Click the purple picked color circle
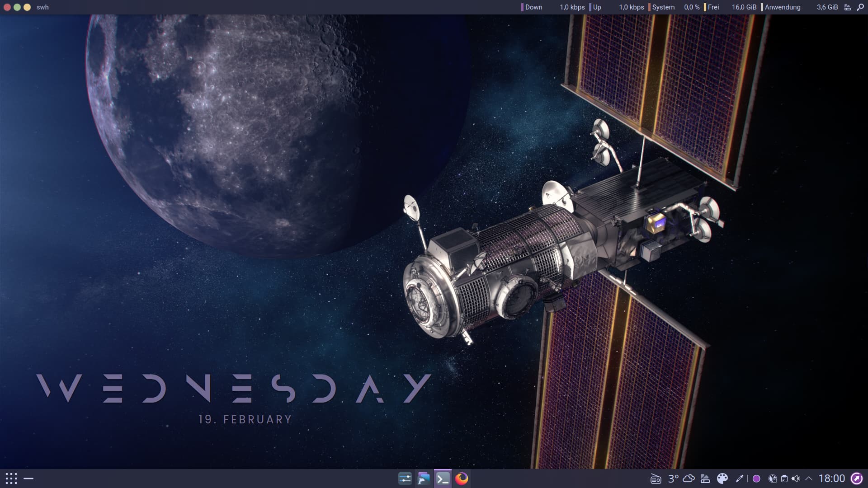Image resolution: width=868 pixels, height=488 pixels. click(756, 479)
